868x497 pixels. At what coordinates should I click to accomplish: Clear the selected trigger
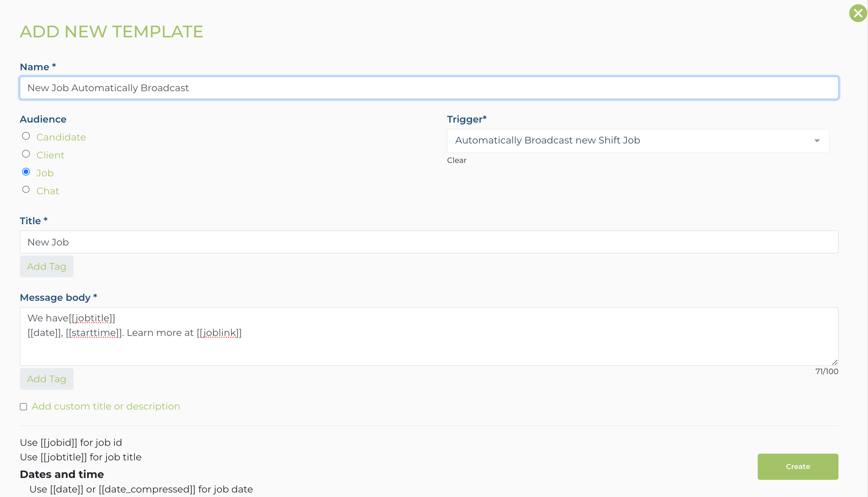click(456, 160)
